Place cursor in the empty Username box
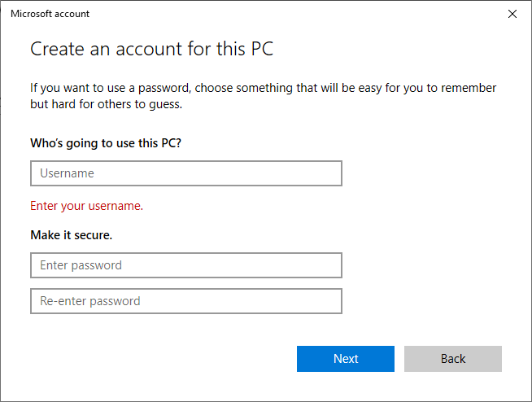 [185, 173]
